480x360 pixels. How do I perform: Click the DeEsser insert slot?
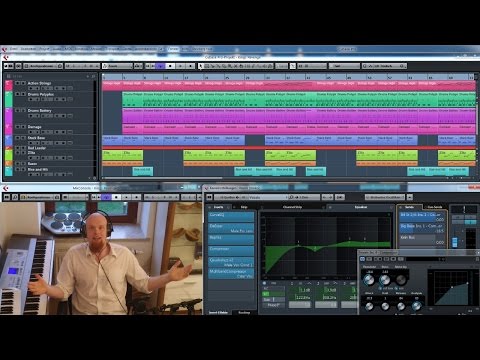tap(231, 228)
